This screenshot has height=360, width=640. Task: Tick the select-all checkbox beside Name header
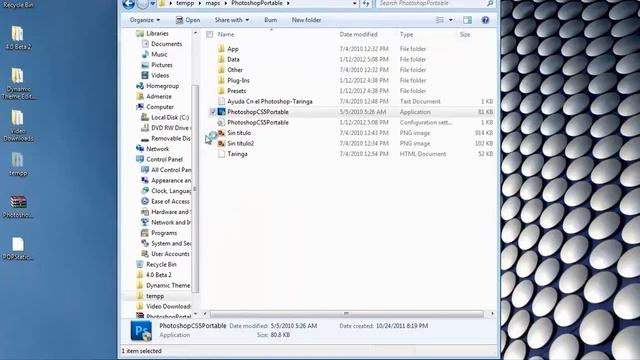pyautogui.click(x=210, y=35)
